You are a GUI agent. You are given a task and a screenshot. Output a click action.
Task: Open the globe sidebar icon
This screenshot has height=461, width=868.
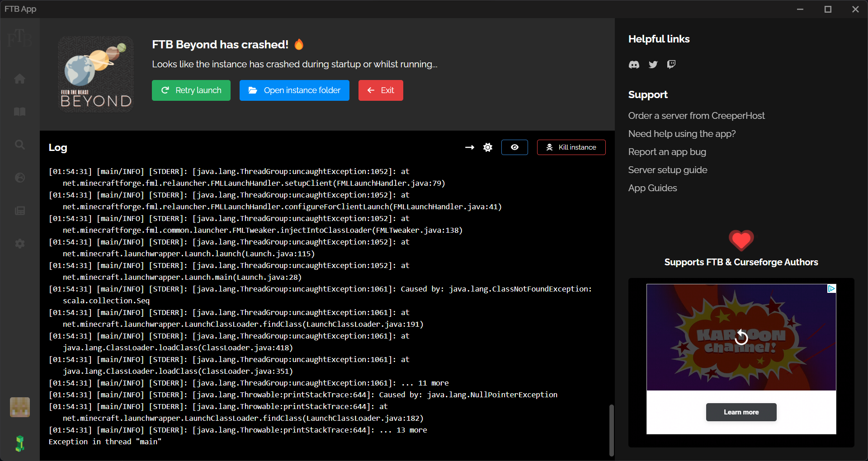tap(19, 178)
